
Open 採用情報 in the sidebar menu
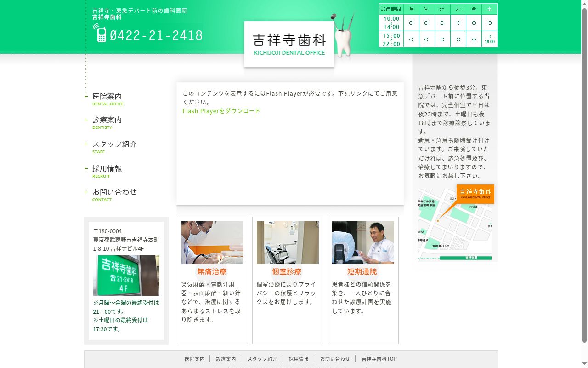[107, 171]
